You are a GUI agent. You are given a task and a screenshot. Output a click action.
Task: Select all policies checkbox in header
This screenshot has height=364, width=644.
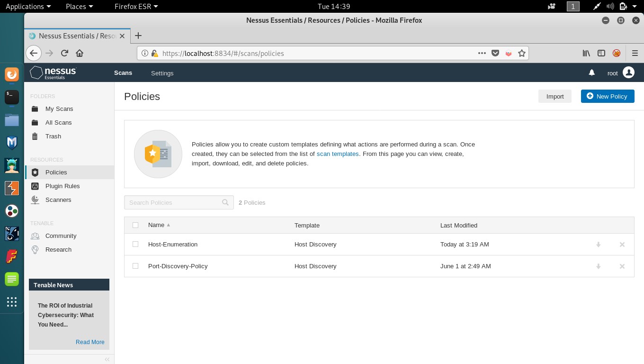pos(135,225)
